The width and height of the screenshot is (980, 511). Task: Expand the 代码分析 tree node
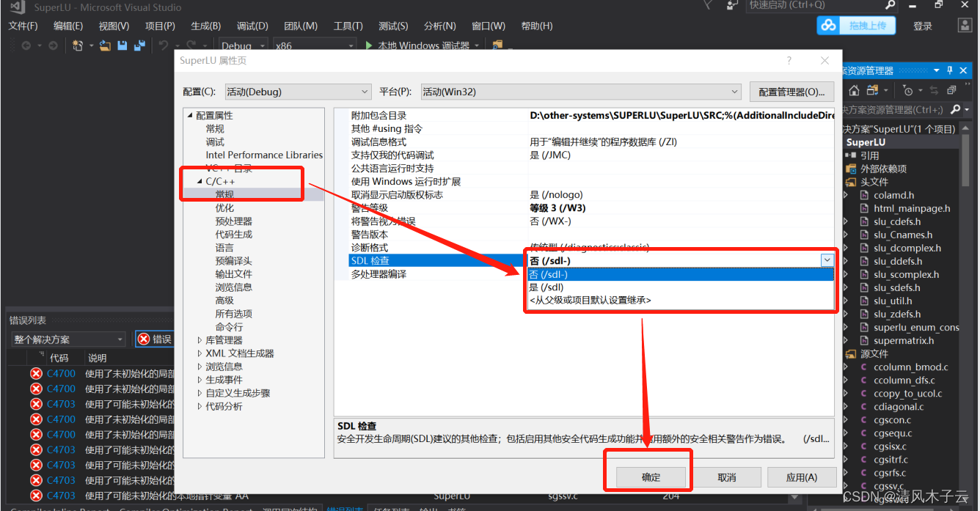[x=199, y=406]
